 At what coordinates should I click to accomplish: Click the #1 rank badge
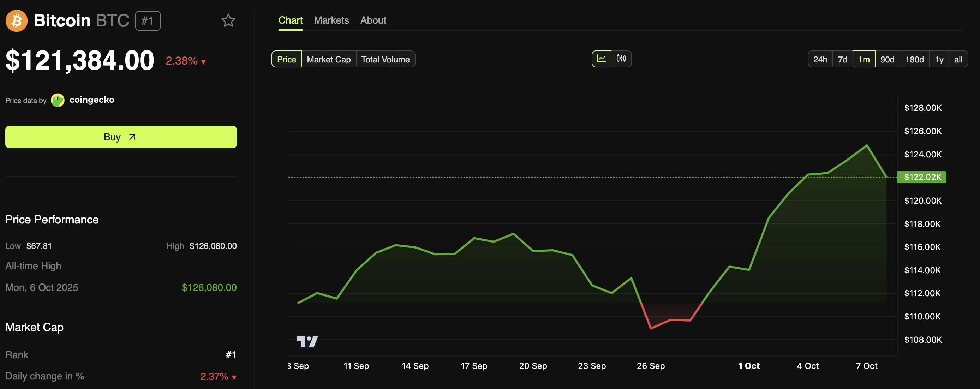(148, 21)
